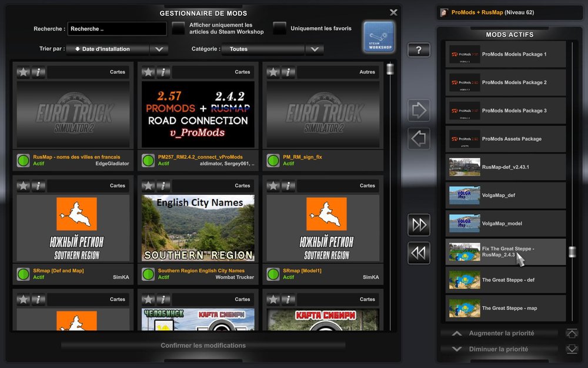Toggle Steam Workshop articles only checkbox
Screen dimensions: 588x368
click(x=179, y=28)
